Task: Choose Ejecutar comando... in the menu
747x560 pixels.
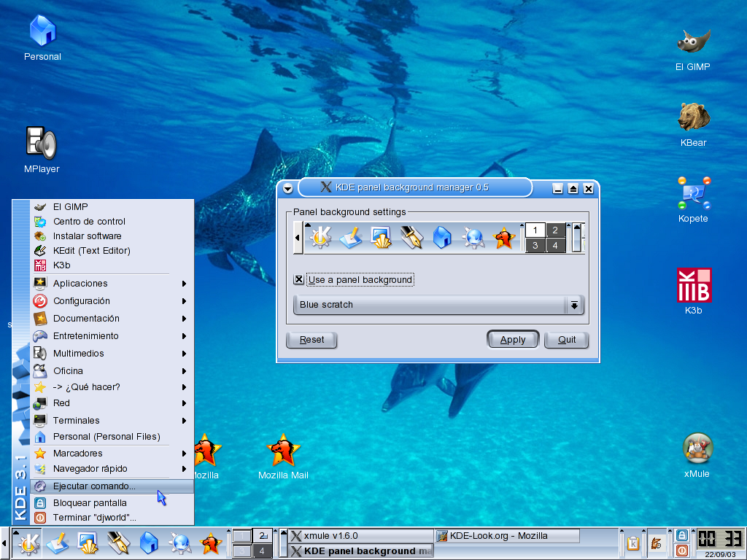Action: tap(112, 486)
